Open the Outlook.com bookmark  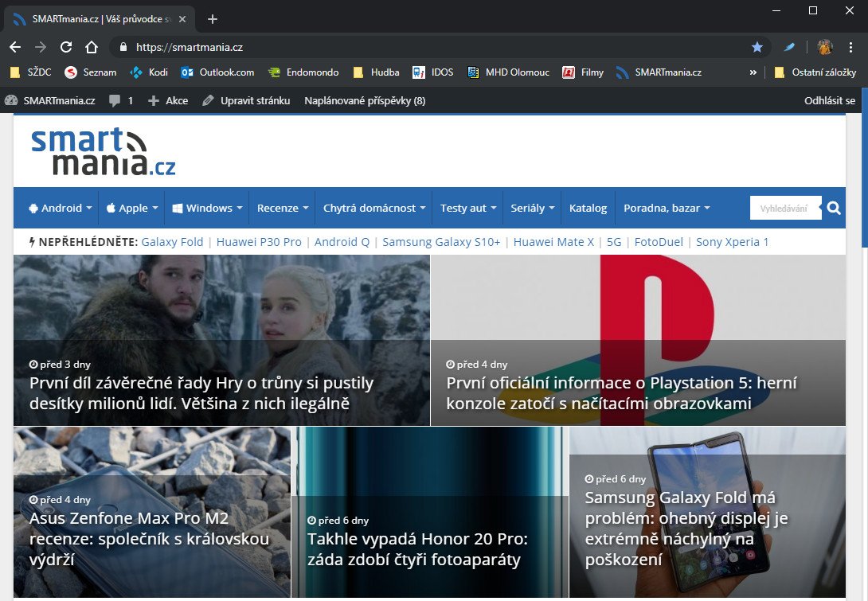217,72
